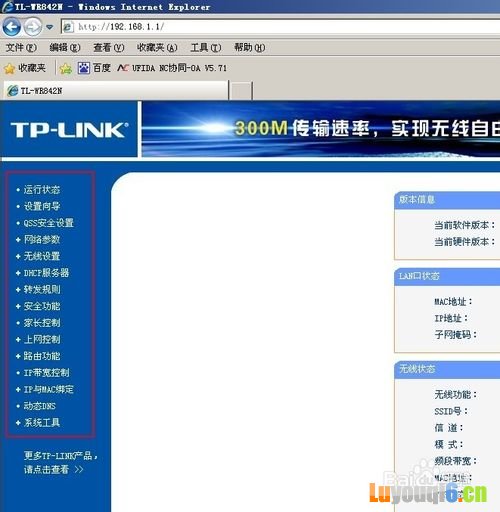This screenshot has width=500, height=512.
Task: Click the 收藏夹 favorites star button
Action: (25, 68)
